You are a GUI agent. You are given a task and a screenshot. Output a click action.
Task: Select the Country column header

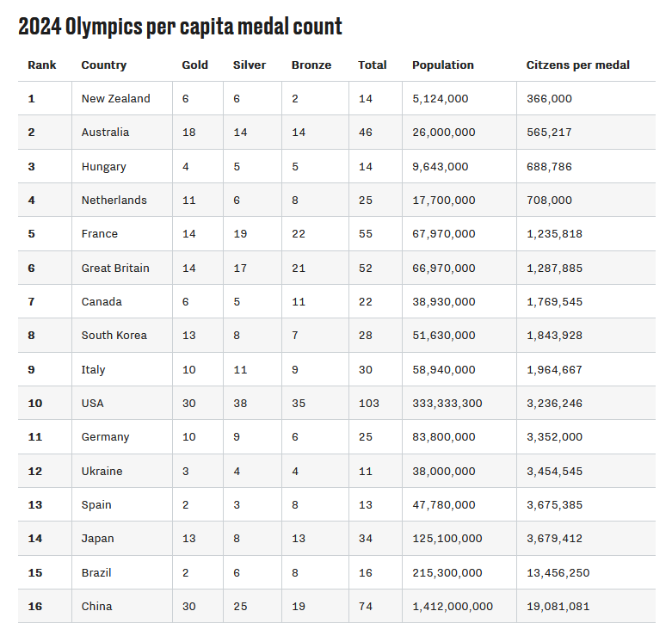tap(103, 65)
